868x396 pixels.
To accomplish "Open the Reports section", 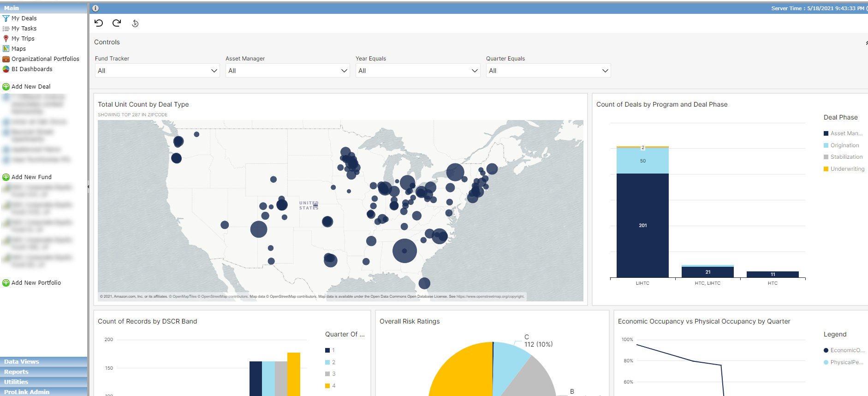I will tap(44, 372).
